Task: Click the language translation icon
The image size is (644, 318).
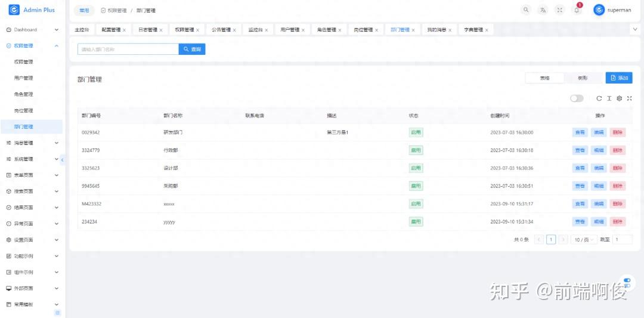Action: point(543,10)
